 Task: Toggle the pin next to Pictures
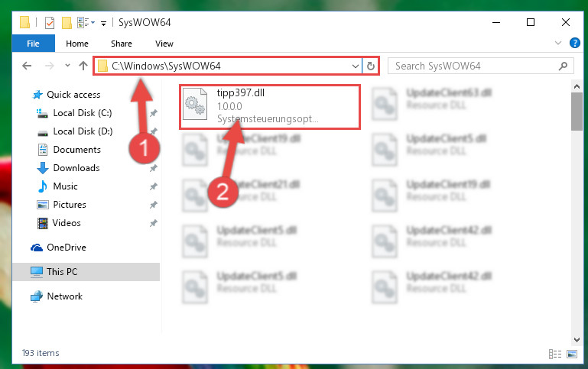[154, 205]
